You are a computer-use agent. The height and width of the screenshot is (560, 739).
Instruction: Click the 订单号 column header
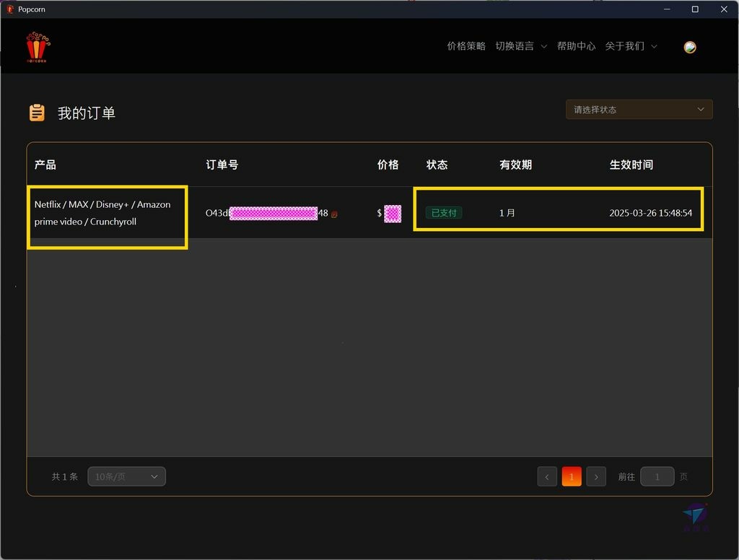pyautogui.click(x=222, y=165)
